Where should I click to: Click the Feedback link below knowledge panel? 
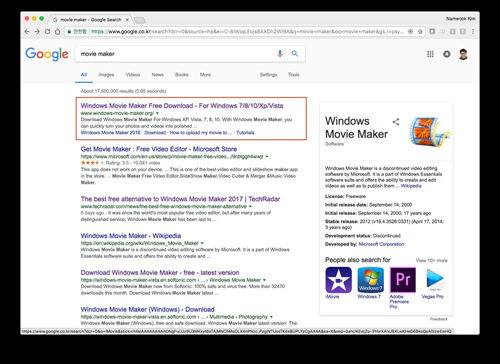click(439, 319)
